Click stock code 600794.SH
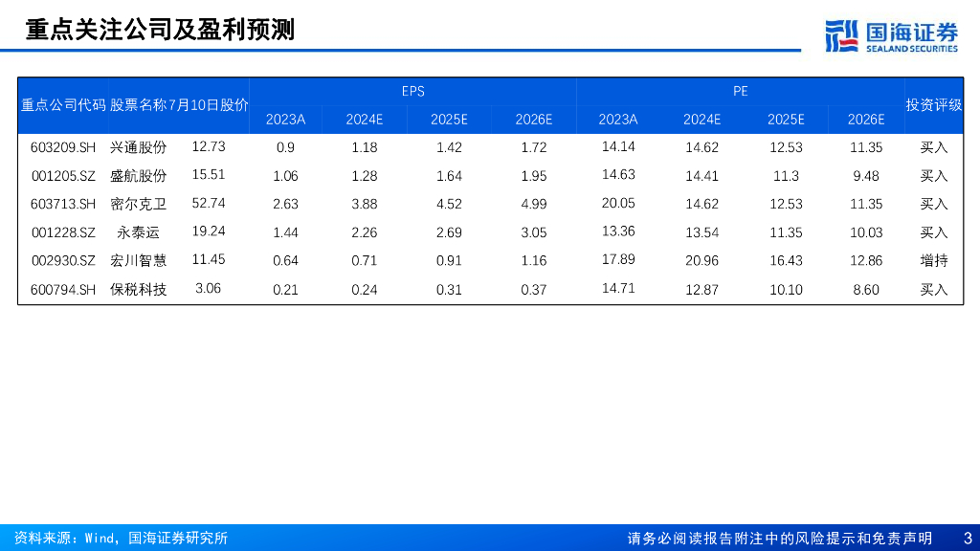Screen dimensions: 980x551 [x=63, y=290]
